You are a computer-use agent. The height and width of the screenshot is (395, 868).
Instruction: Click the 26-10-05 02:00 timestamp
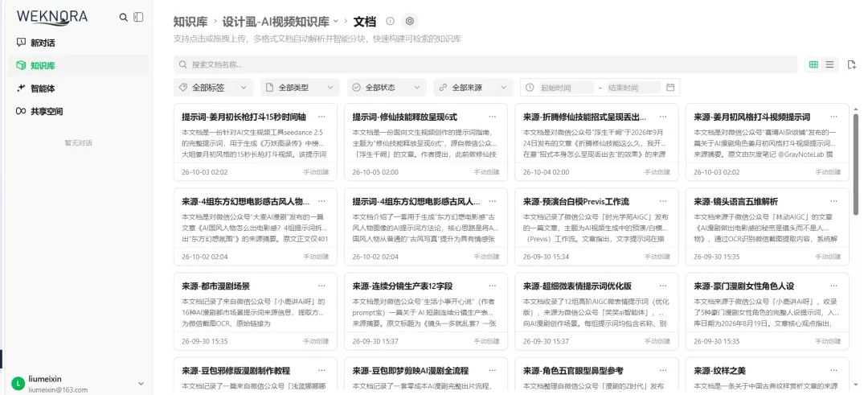[x=375, y=171]
